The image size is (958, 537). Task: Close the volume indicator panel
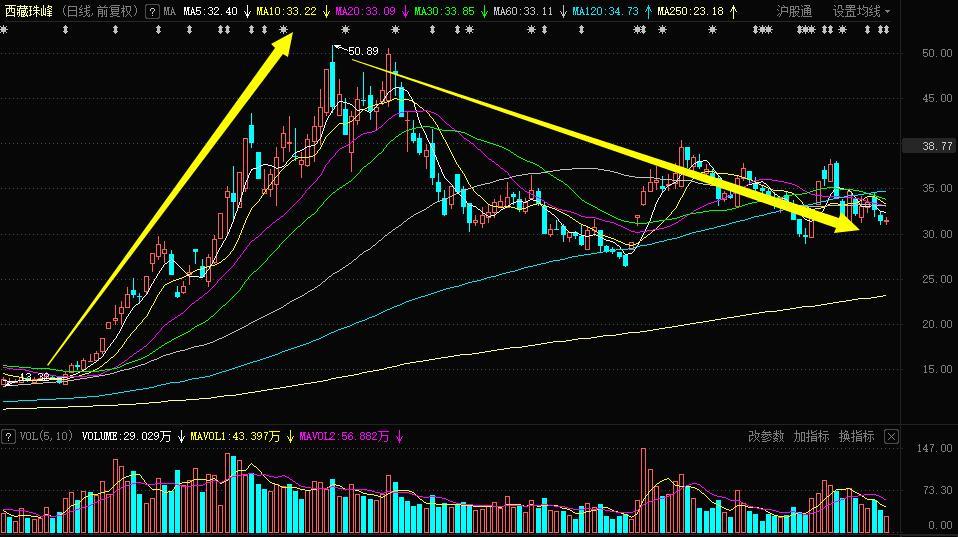[891, 436]
